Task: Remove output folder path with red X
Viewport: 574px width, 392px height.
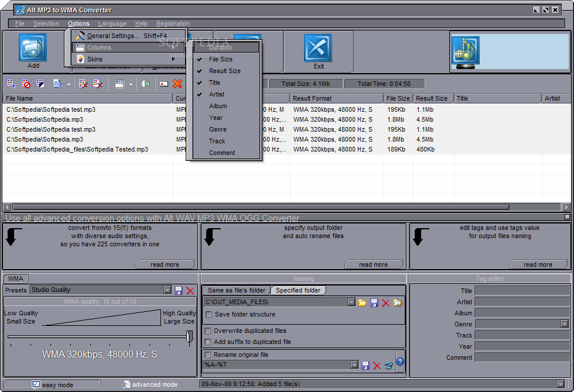Action: [x=385, y=303]
